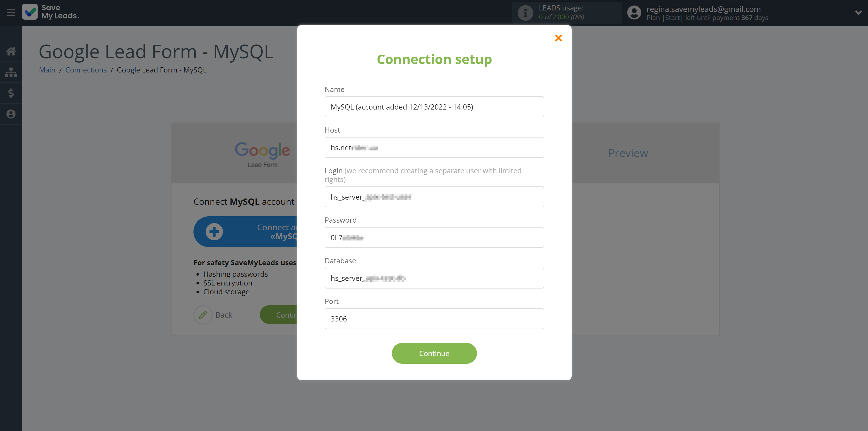This screenshot has height=431, width=868.
Task: Click into the Login field
Action: point(434,197)
